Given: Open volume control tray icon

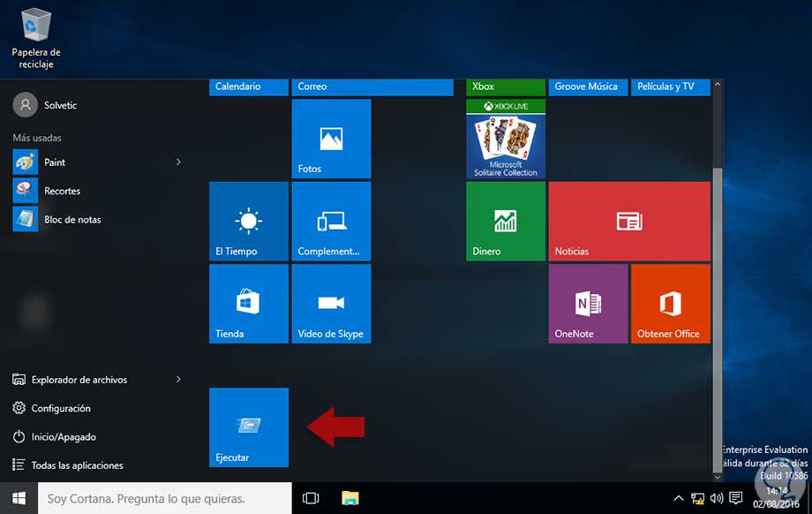Looking at the screenshot, I should click(x=717, y=498).
